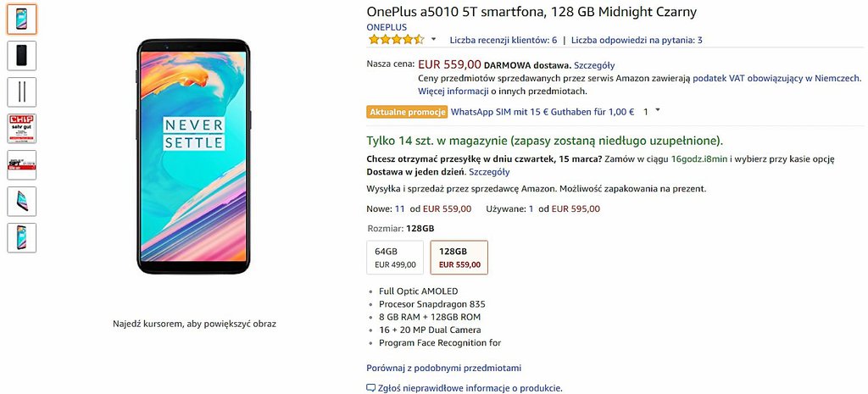Viewport: 868px width, 394px height.
Task: Click the 'Aktualne promocje' orange badge
Action: (407, 112)
